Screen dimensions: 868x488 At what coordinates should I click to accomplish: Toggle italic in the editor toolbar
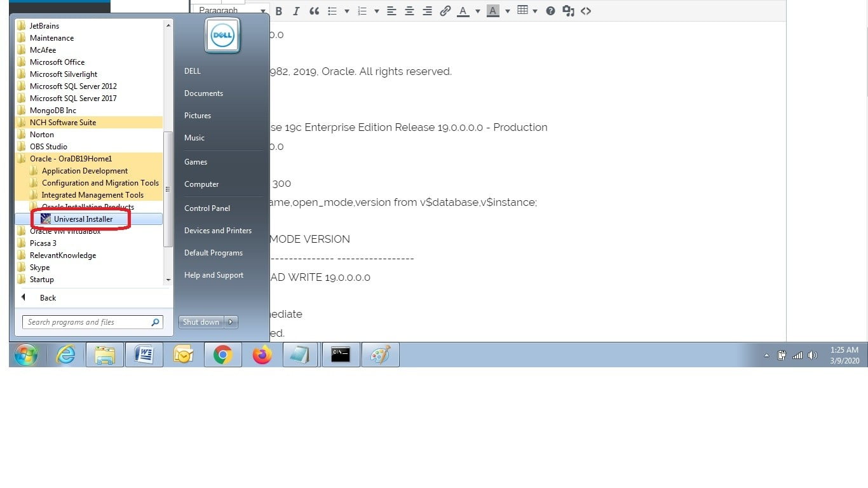pos(296,11)
